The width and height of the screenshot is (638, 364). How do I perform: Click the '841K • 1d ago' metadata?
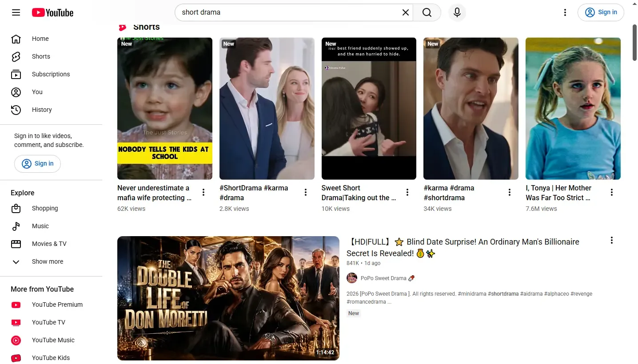click(363, 263)
